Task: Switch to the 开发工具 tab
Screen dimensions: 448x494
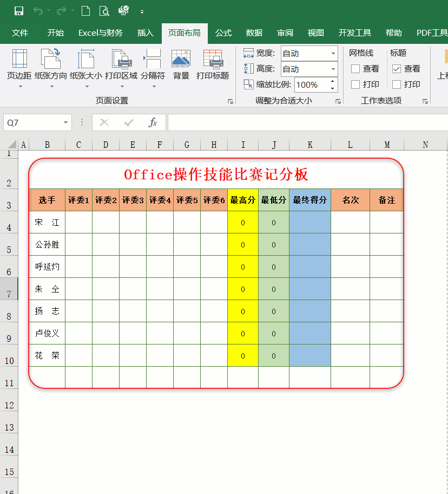Action: (355, 32)
